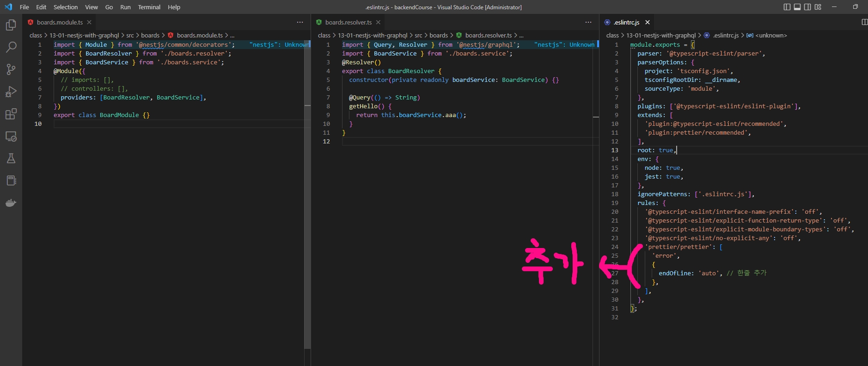
Task: Toggle Secondary Side Bar layout button
Action: 807,7
